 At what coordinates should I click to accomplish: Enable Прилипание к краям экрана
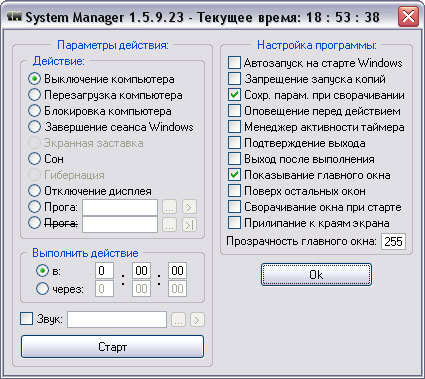(234, 223)
